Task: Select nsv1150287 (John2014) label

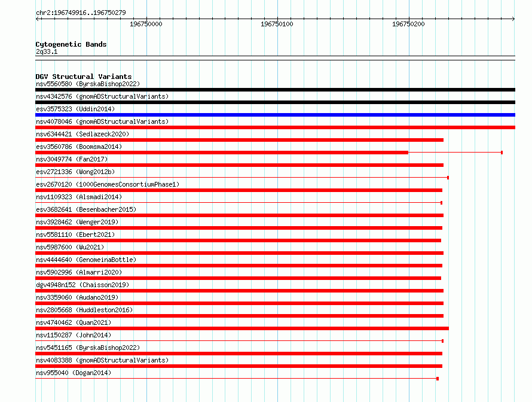Action: pyautogui.click(x=74, y=335)
